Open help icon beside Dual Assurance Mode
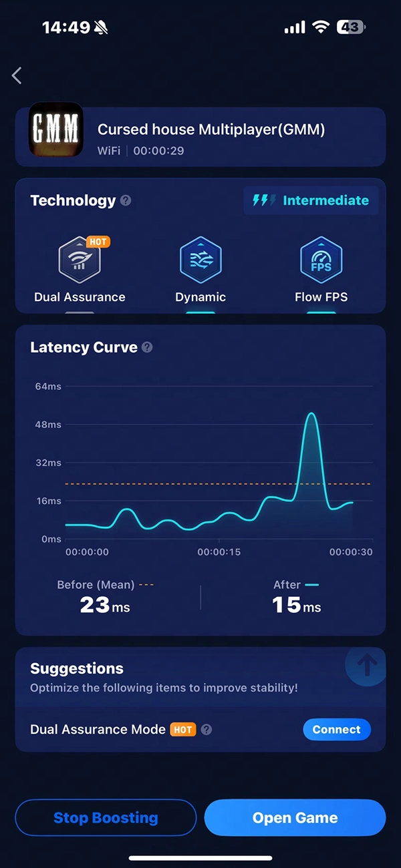 click(x=207, y=730)
